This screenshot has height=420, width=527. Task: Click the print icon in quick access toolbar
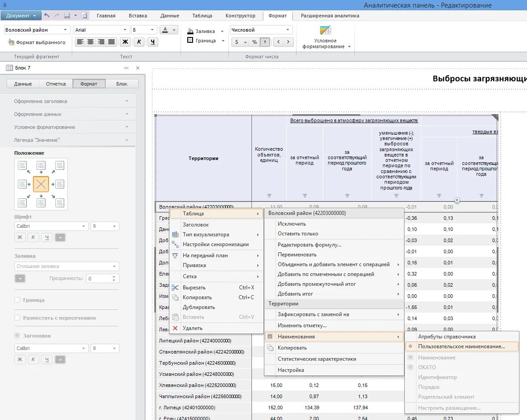click(x=67, y=16)
